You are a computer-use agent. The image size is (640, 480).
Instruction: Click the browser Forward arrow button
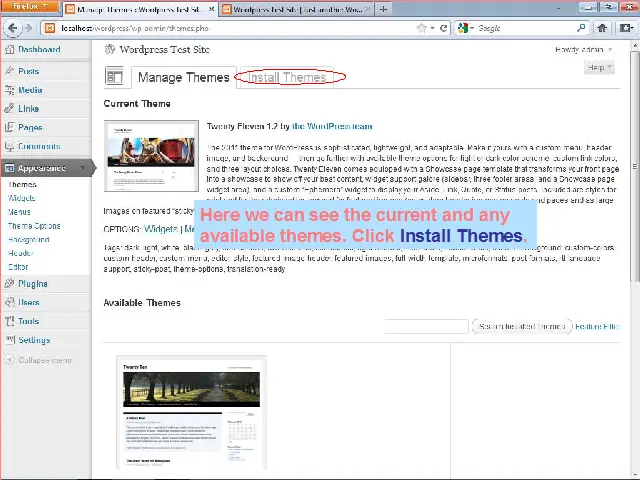tap(28, 28)
